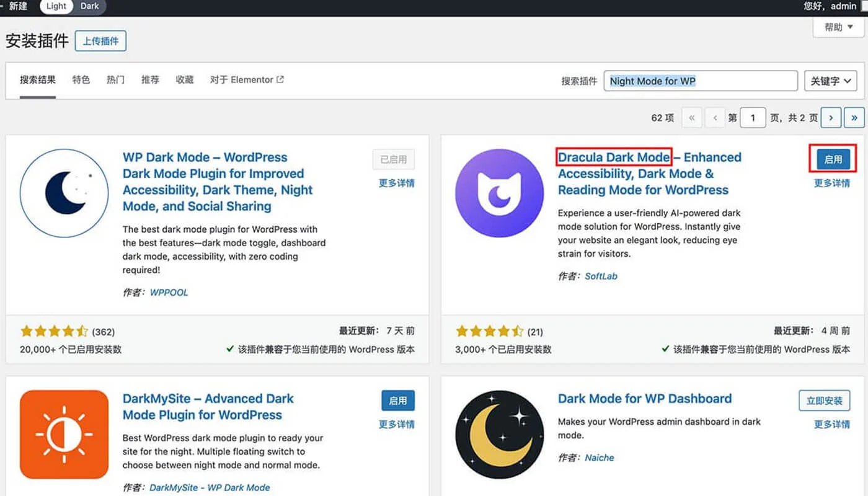Click the Dracula Dark Mode cat logo
The image size is (868, 496).
tap(499, 192)
